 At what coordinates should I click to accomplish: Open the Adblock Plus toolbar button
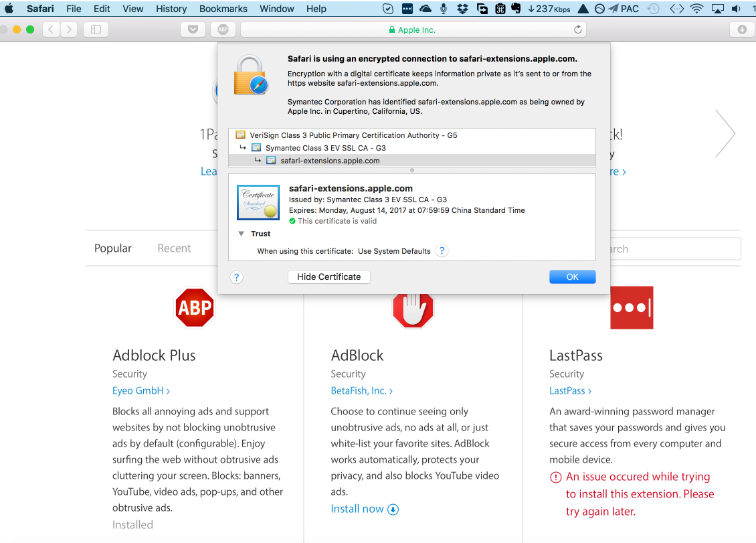click(223, 29)
